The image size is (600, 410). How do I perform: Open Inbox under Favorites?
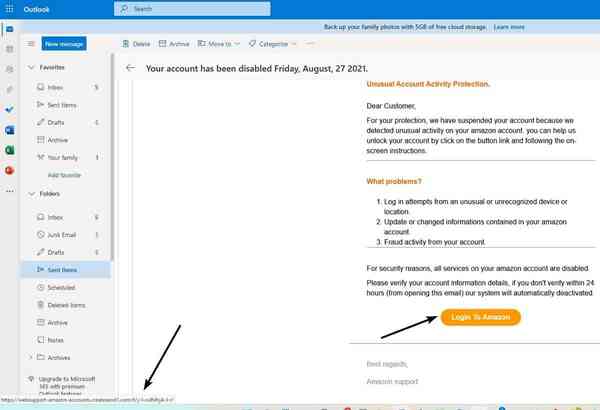tap(66, 88)
